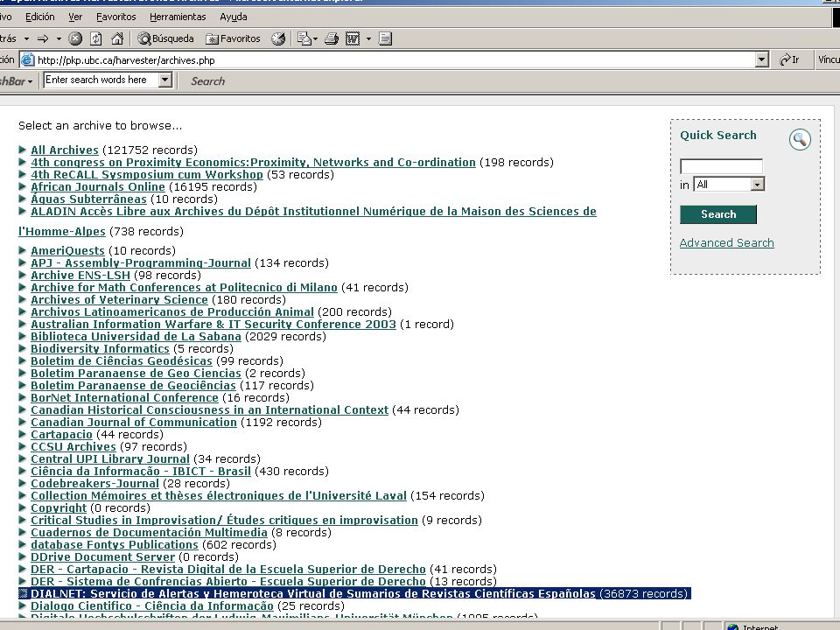
Task: Go to the Home page icon
Action: [x=117, y=38]
